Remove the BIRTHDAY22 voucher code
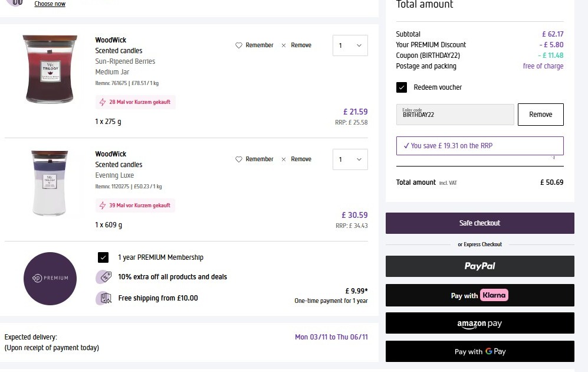Screen dimensions: 588x372 540,115
